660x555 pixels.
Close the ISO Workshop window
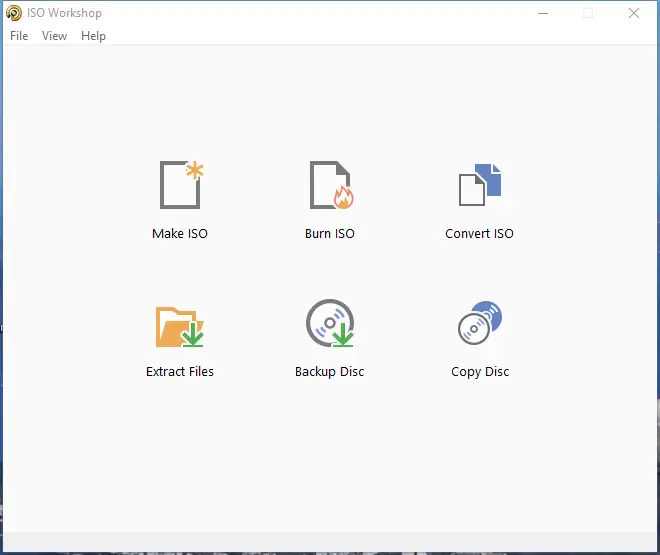[x=634, y=13]
